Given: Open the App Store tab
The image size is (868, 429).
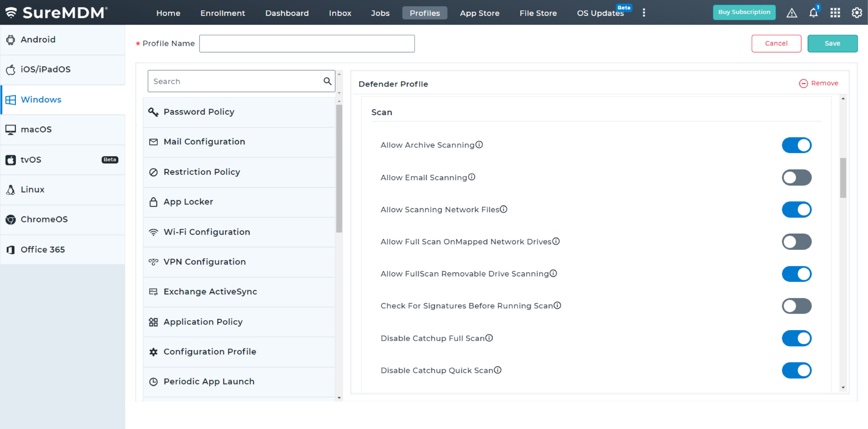Looking at the screenshot, I should tap(479, 13).
